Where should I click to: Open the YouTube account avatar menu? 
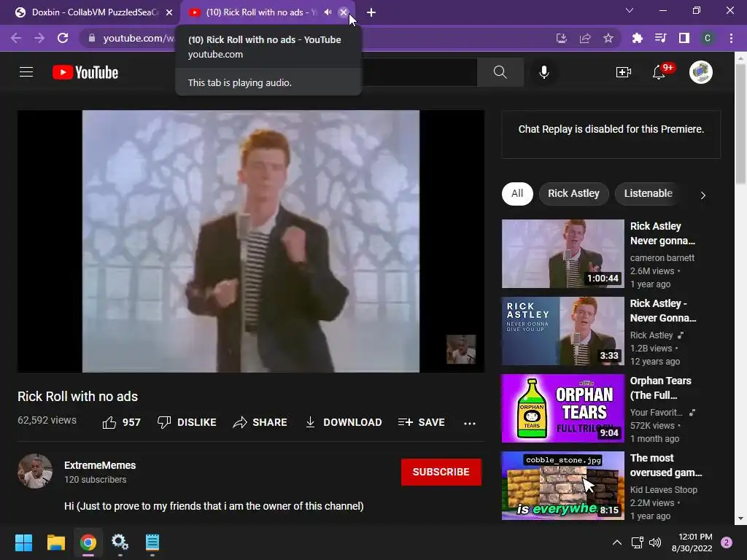coord(701,72)
